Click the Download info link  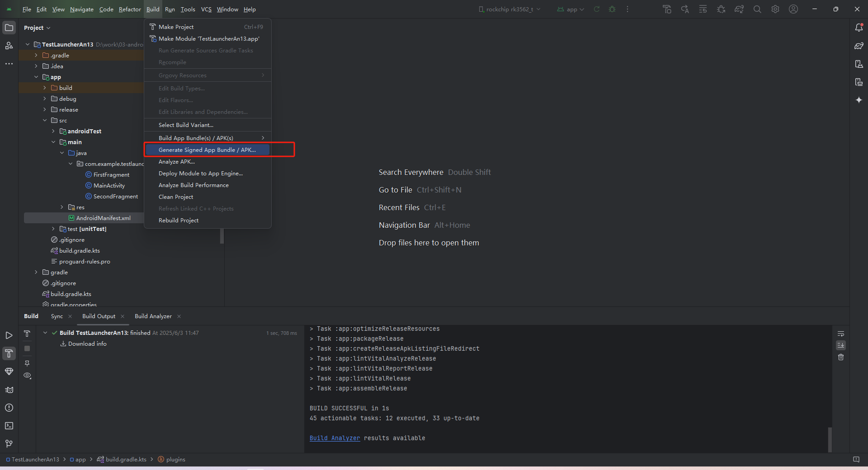pyautogui.click(x=87, y=344)
